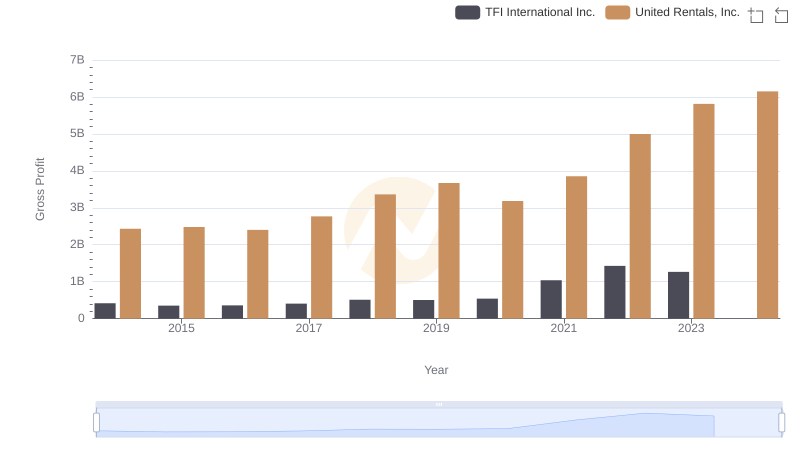Click the 7B y-axis label
Viewport: 800px width, 461px height.
[x=77, y=60]
